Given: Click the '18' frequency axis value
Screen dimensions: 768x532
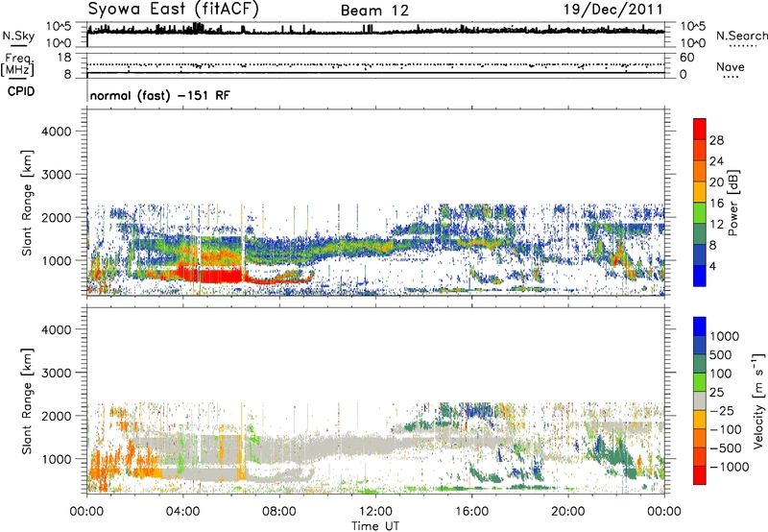Looking at the screenshot, I should coord(64,58).
